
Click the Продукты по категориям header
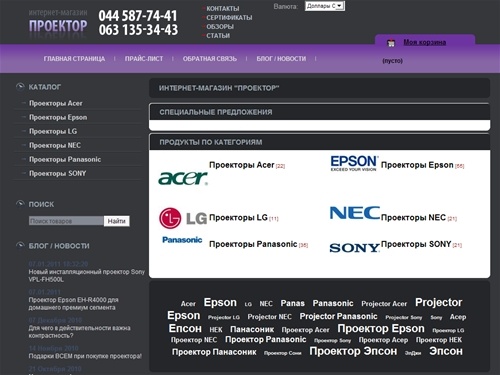click(211, 142)
